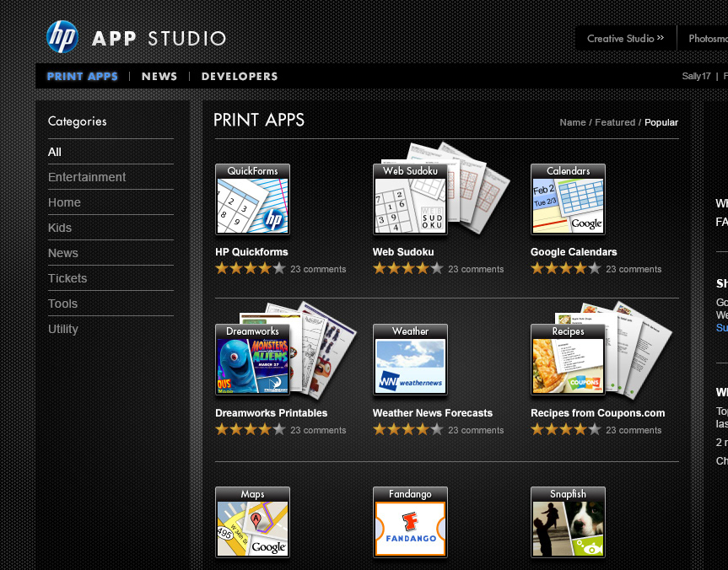Viewport: 728px width, 570px height.
Task: Click the Sally17 username link
Action: [x=696, y=76]
